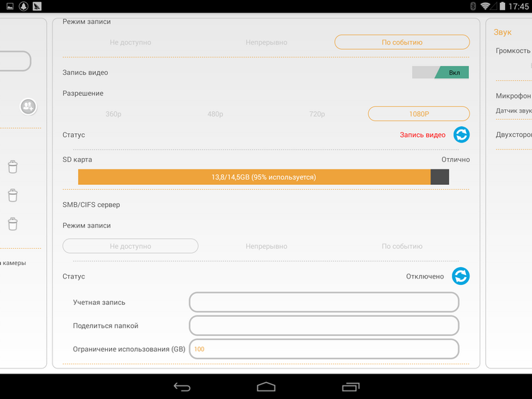Toggle the Запись видео switch
Viewport: 532px width, 399px height.
pyautogui.click(x=440, y=72)
